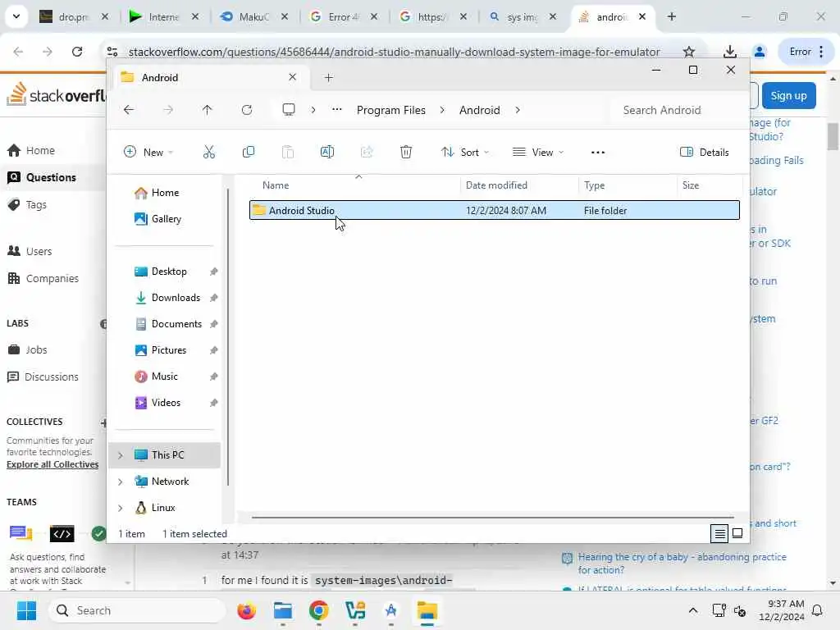Bookmark this page with the star icon
Viewport: 840px width, 630px height.
[x=689, y=52]
